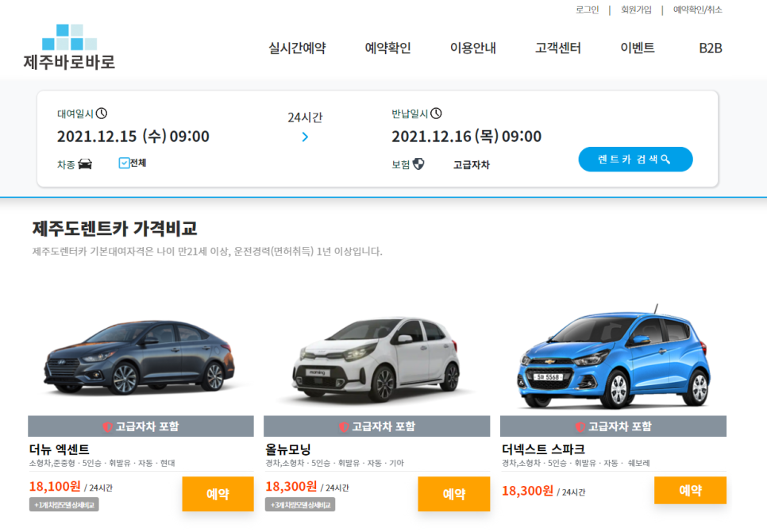767x532 pixels.
Task: Click the 고급자차 포함 banner under 엑센트
Action: point(141,426)
